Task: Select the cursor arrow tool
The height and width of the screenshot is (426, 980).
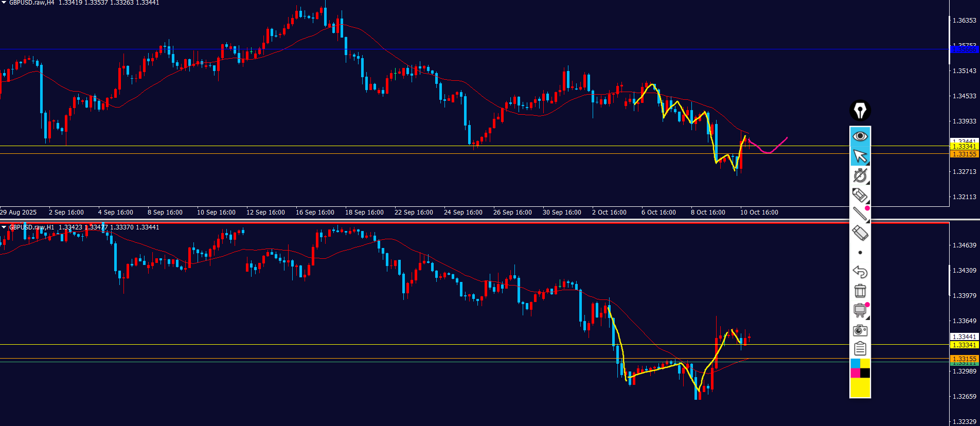Action: pos(860,156)
